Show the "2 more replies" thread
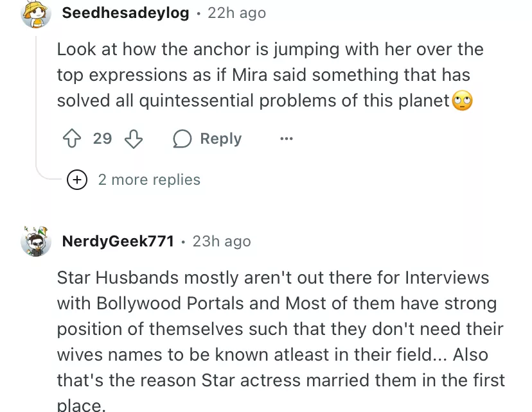Screen dimensions: 532x412 149,180
